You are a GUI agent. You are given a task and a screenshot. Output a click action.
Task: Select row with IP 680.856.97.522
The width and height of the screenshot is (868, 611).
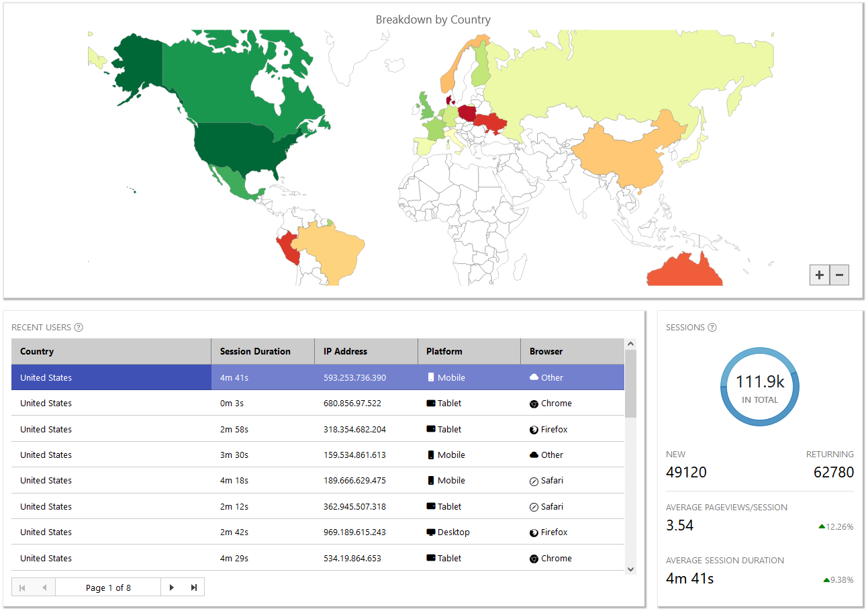click(354, 404)
